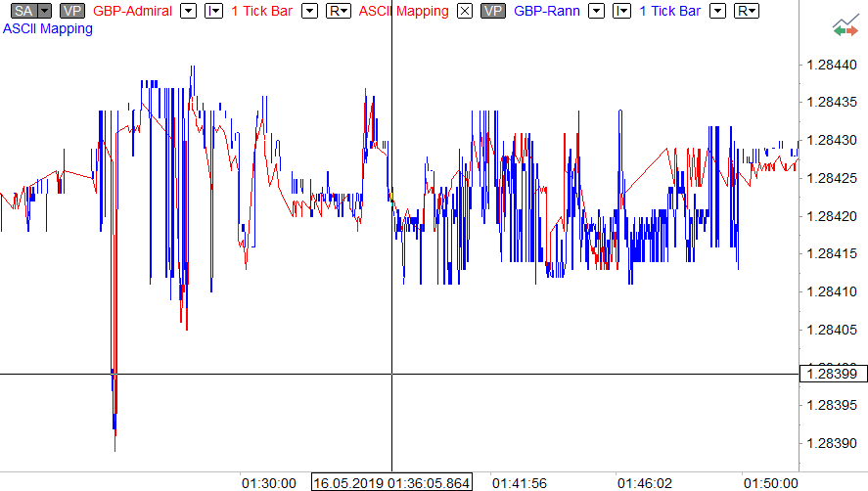
Task: Open the R dropdown for GBP-Admiral
Action: click(339, 11)
